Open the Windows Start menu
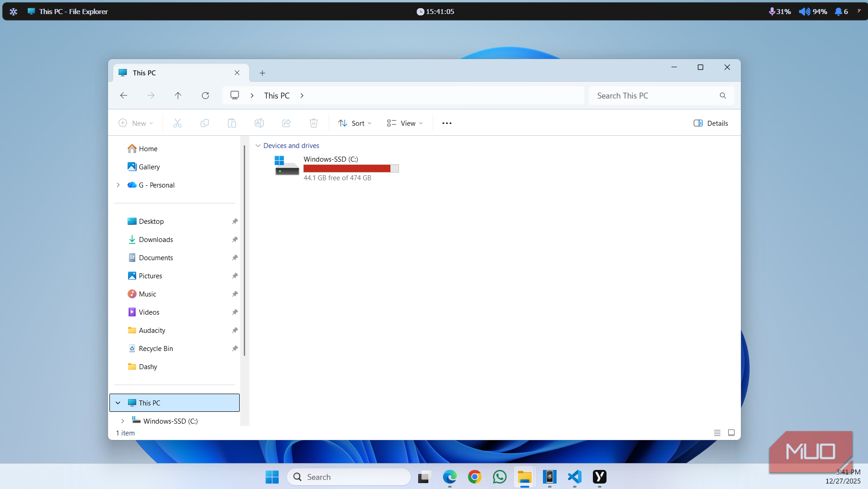 tap(272, 477)
